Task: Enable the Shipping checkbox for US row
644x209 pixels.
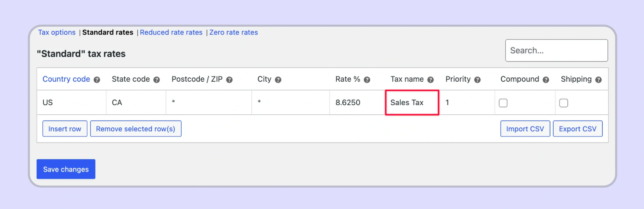Action: click(x=564, y=103)
